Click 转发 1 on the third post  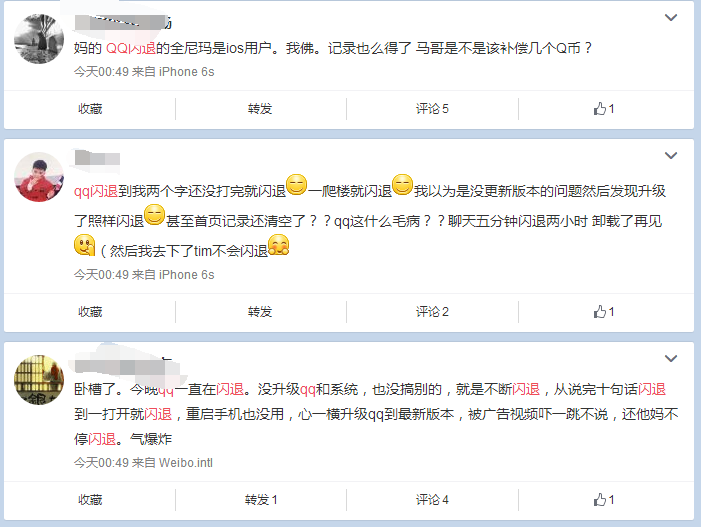coord(261,499)
